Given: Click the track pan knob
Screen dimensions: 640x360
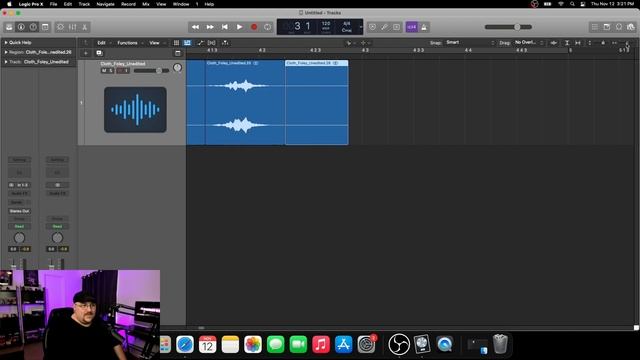Looking at the screenshot, I should click(x=178, y=68).
